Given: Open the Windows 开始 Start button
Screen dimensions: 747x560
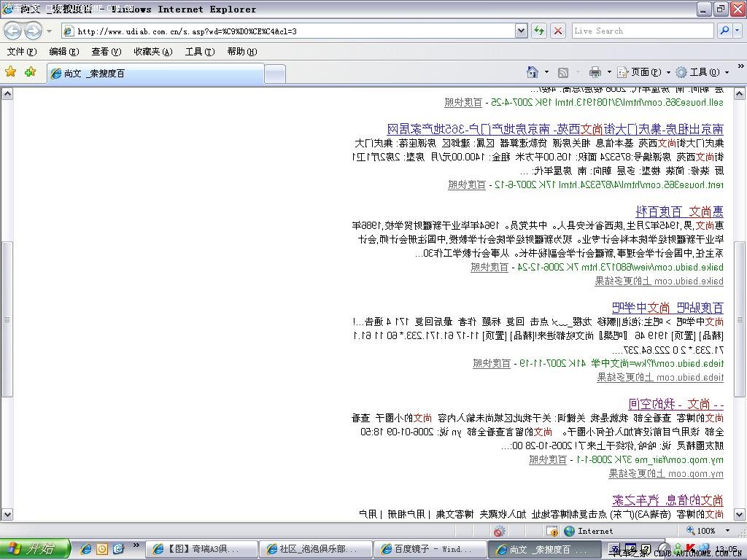Looking at the screenshot, I should tap(35, 549).
